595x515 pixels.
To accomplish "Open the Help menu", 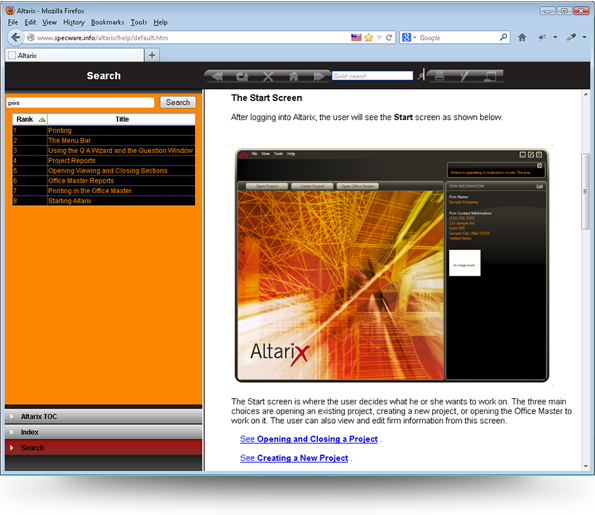I will [x=161, y=22].
